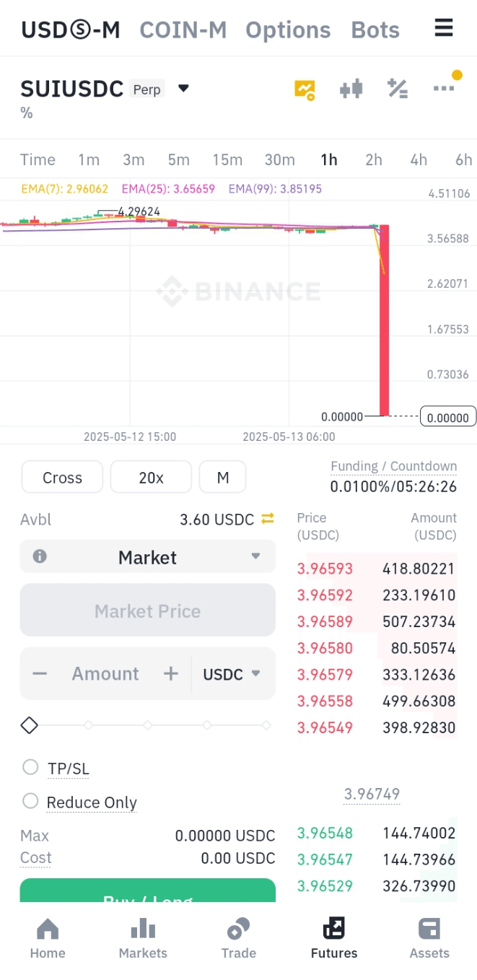This screenshot has height=980, width=477.
Task: Expand the SUIUSDC pair selector arrow
Action: (183, 89)
